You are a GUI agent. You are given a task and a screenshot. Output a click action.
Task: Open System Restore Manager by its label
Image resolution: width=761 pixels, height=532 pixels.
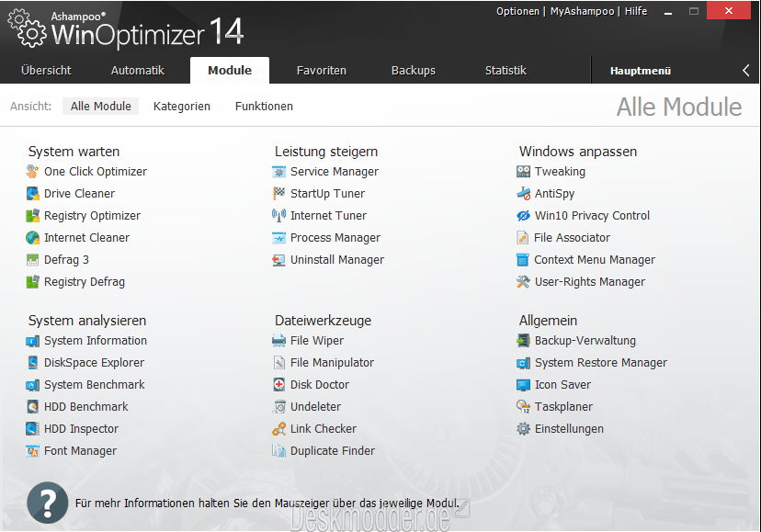(601, 363)
